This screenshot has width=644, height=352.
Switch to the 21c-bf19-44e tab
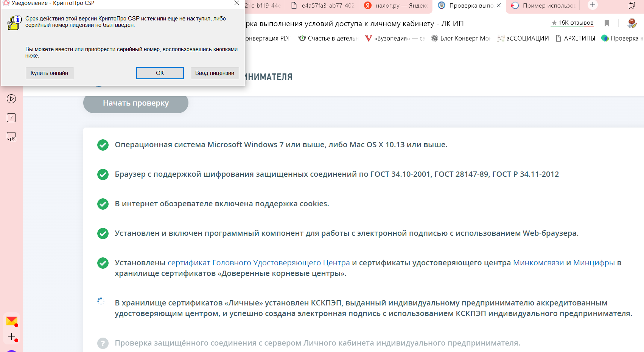(x=263, y=6)
